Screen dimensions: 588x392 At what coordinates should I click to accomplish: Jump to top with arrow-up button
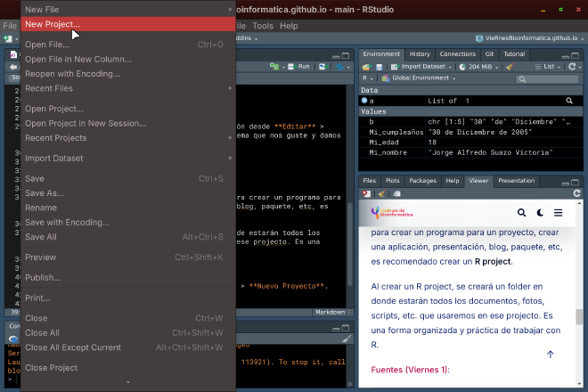550,354
